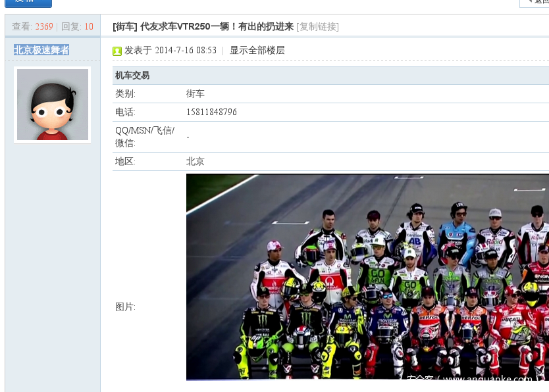Click the green poster icon beside 发表于

point(117,51)
